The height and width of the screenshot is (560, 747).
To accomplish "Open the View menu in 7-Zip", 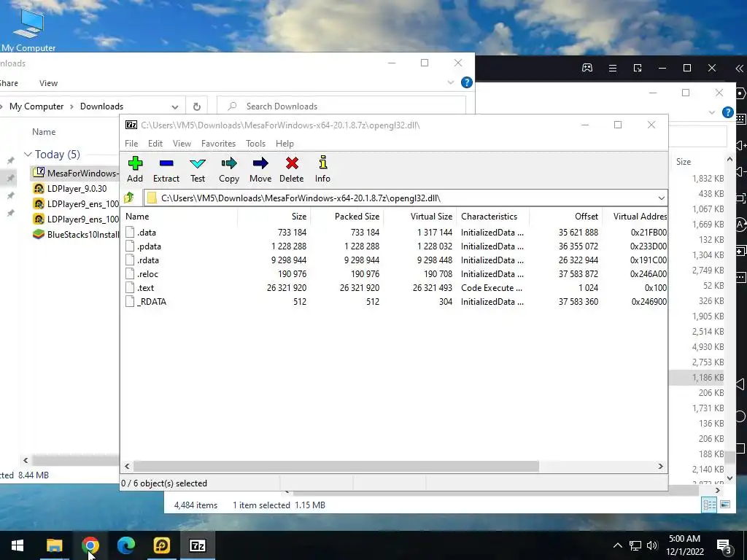I will pos(182,144).
